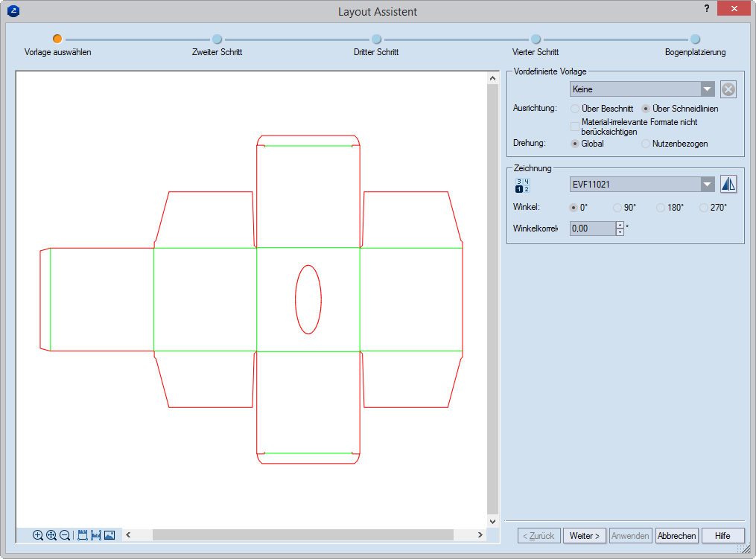Viewport: 756px width, 559px height.
Task: Set angle to 180°
Action: [x=661, y=208]
